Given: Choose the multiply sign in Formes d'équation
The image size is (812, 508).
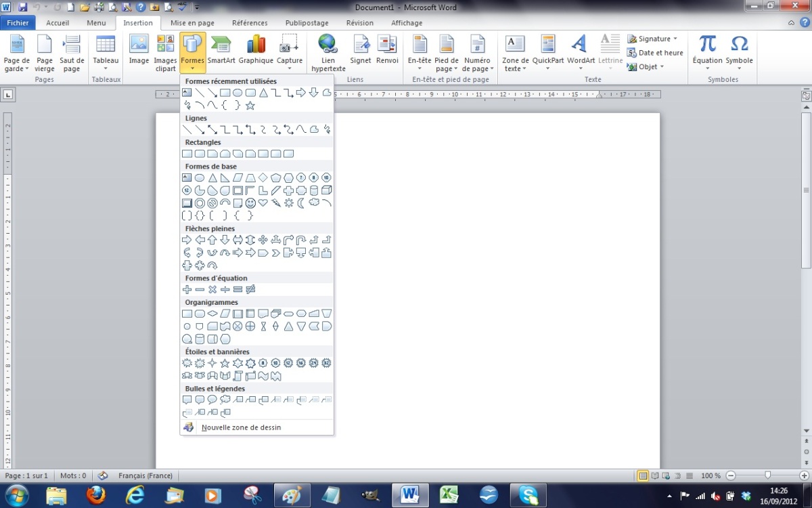Looking at the screenshot, I should (212, 289).
